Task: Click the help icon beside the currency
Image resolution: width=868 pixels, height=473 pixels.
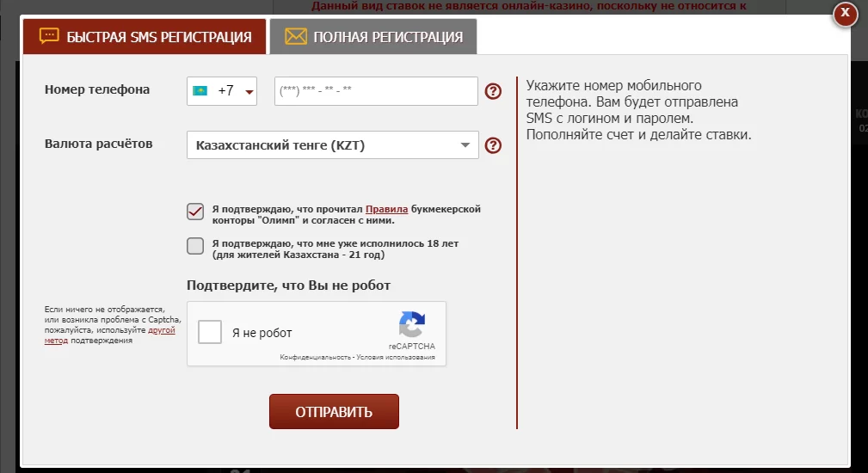Action: [x=493, y=145]
